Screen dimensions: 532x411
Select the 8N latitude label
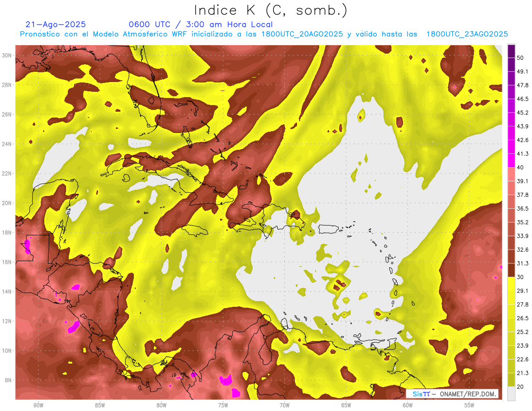9,380
